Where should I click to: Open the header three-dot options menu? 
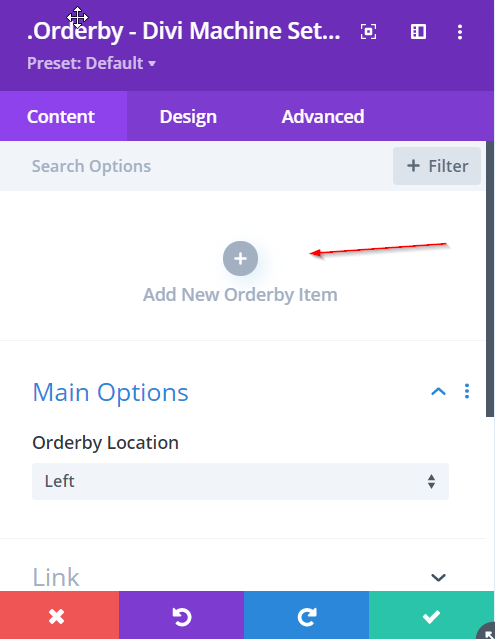click(x=460, y=32)
